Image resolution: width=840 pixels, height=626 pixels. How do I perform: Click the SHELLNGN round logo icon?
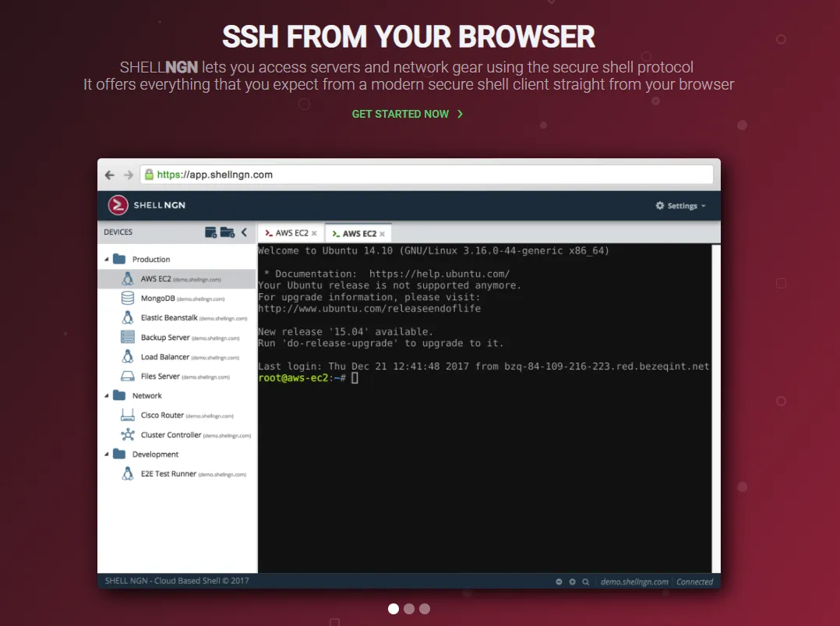click(x=118, y=205)
